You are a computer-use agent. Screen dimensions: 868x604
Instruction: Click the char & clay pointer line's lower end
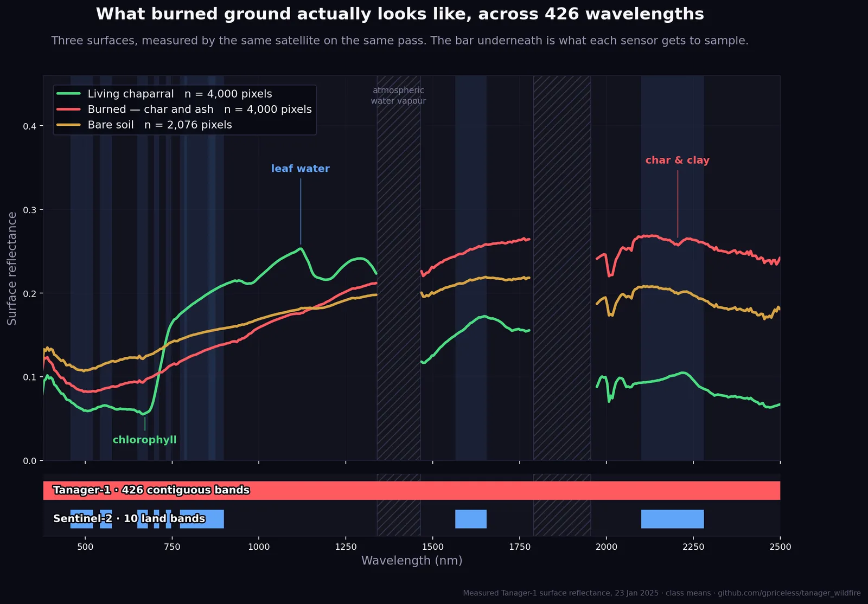click(x=678, y=236)
